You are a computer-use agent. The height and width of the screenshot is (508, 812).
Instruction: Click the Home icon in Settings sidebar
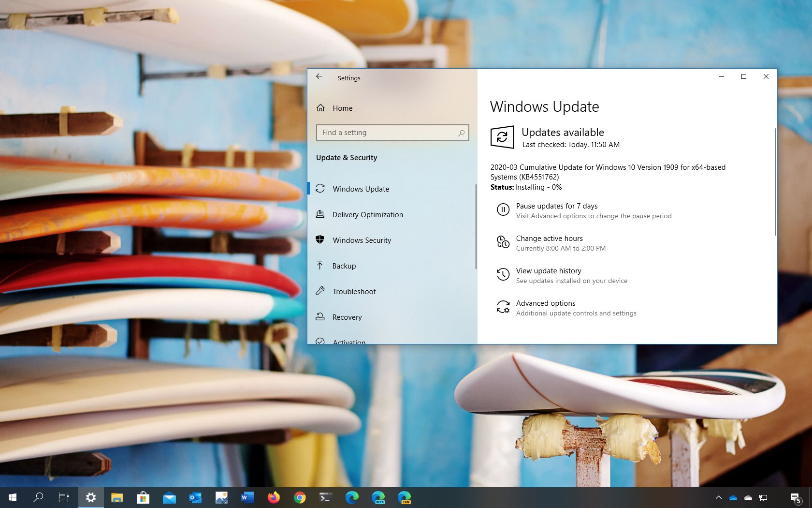[320, 108]
